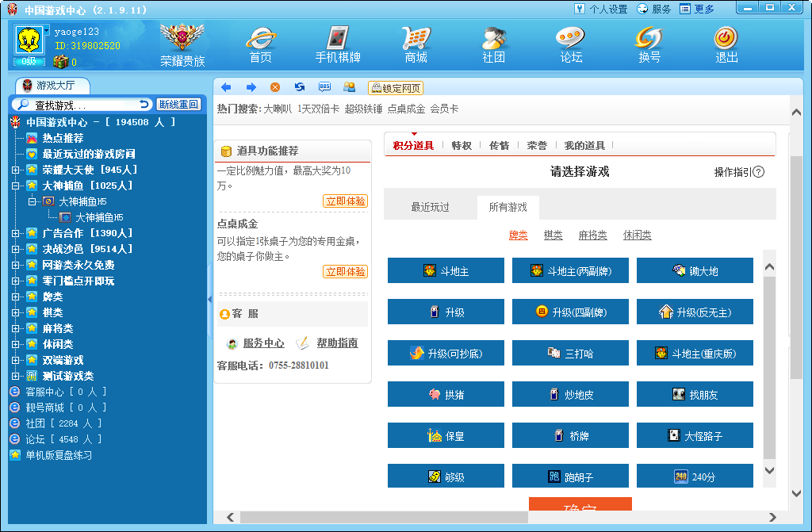812x532 pixels.
Task: Click the blue back arrow in browser toolbar
Action: (226, 87)
